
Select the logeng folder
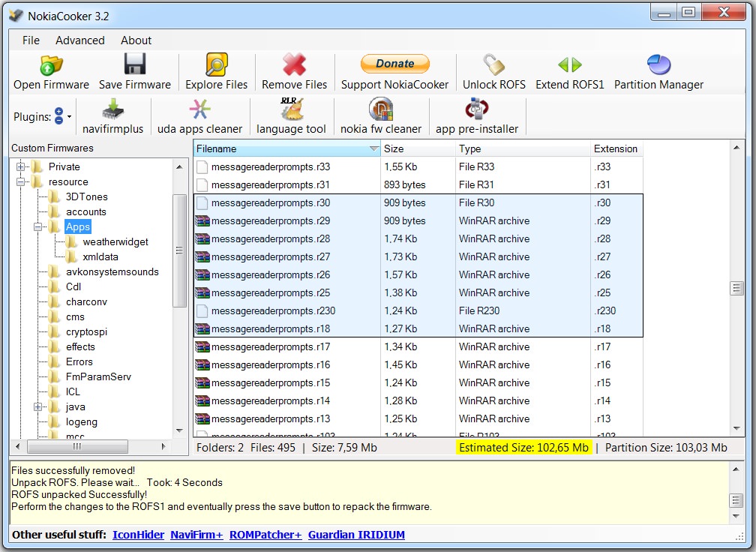coord(82,421)
